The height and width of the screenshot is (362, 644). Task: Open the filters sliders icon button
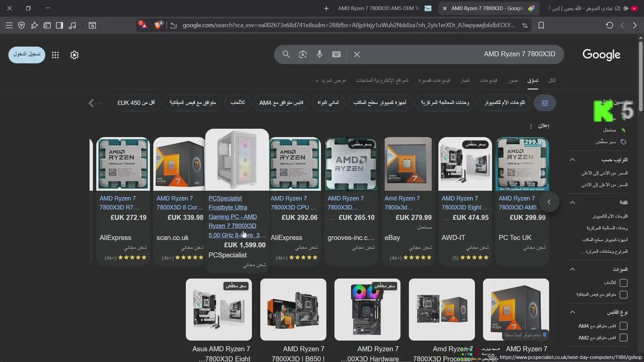point(545,103)
